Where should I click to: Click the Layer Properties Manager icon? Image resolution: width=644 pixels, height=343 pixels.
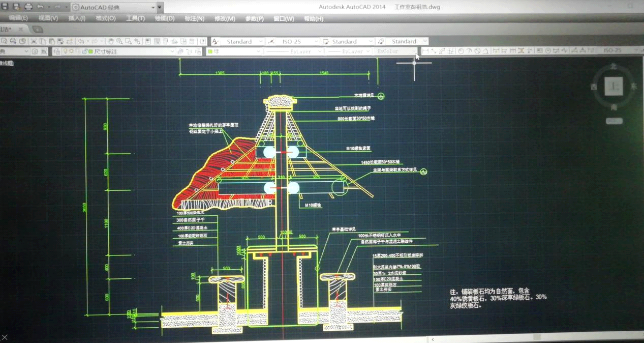[57, 51]
